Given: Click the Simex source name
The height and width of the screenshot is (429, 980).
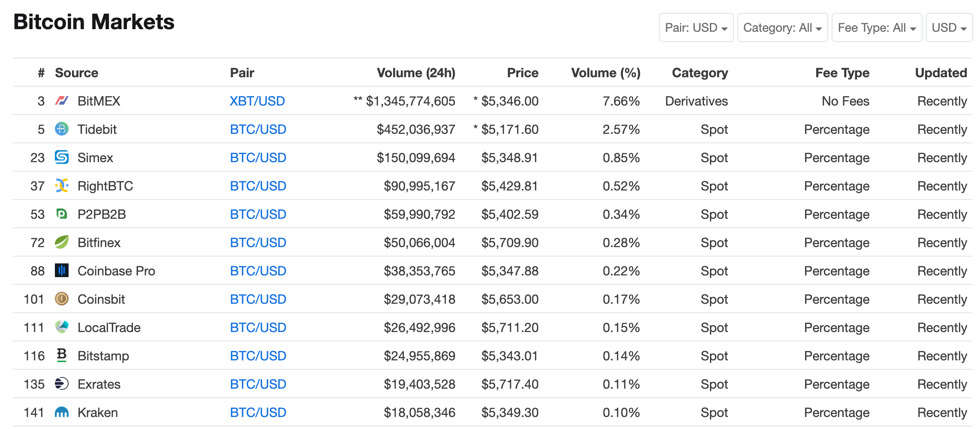Looking at the screenshot, I should 95,157.
